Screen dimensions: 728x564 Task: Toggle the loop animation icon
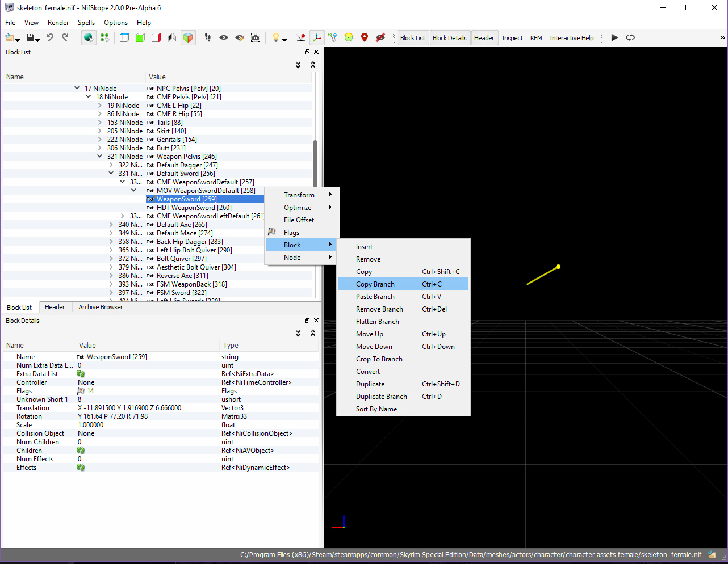[x=630, y=38]
